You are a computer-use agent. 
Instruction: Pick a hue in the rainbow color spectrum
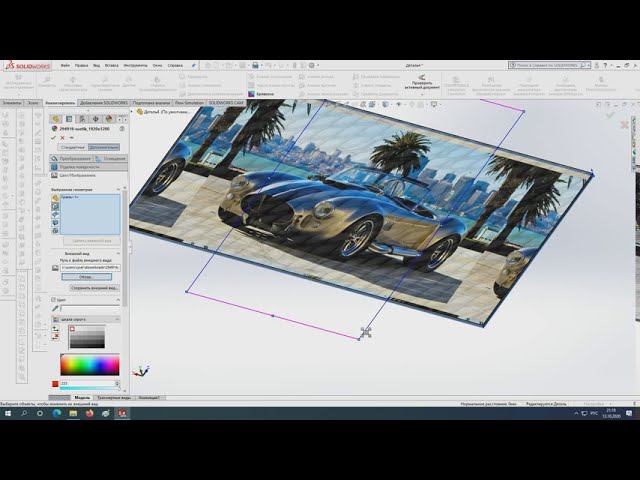(90, 364)
